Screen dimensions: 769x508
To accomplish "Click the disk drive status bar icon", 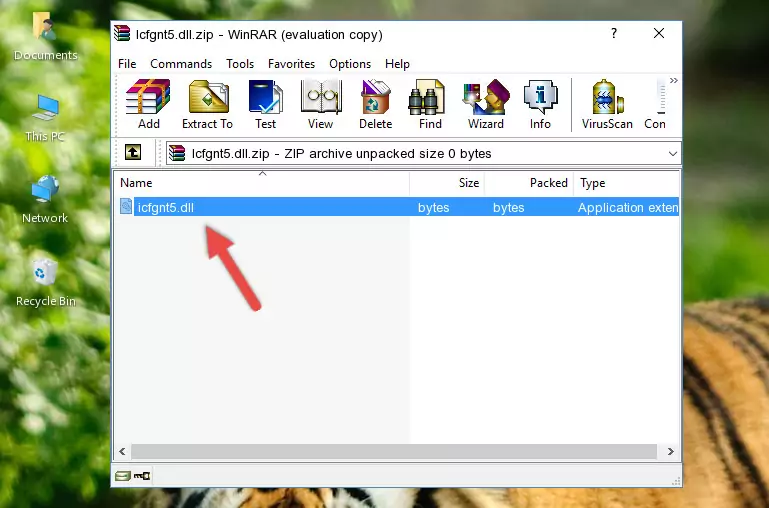I will pos(123,475).
